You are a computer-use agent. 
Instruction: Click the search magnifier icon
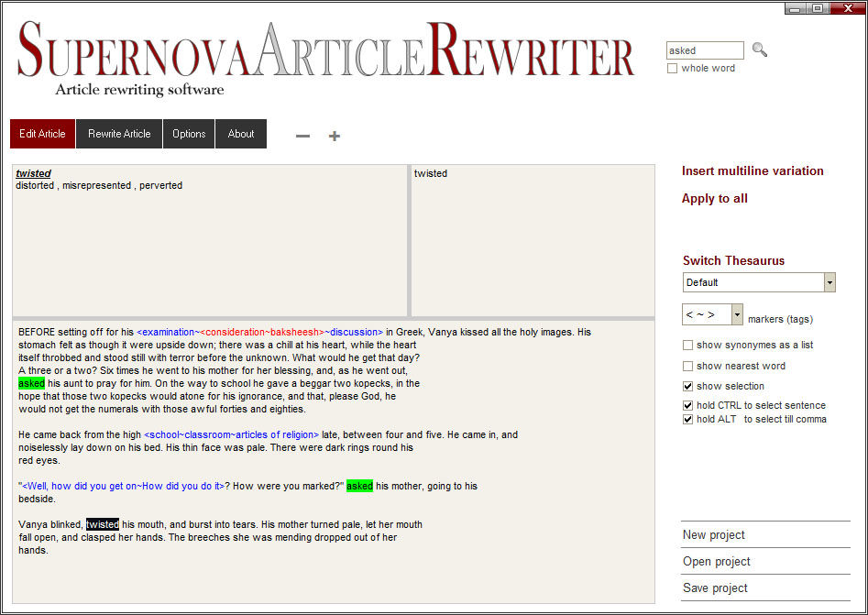[x=760, y=50]
